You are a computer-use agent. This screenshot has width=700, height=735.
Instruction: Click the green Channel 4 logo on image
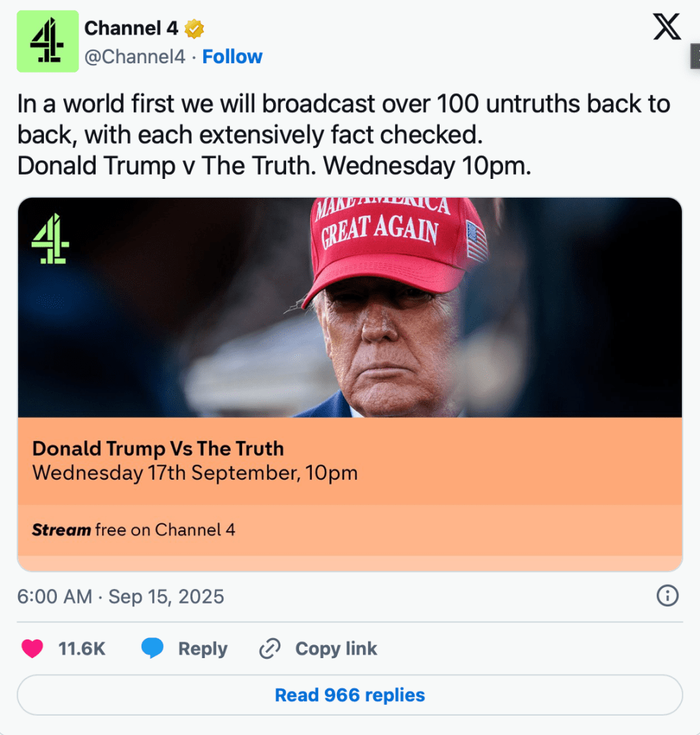click(50, 238)
